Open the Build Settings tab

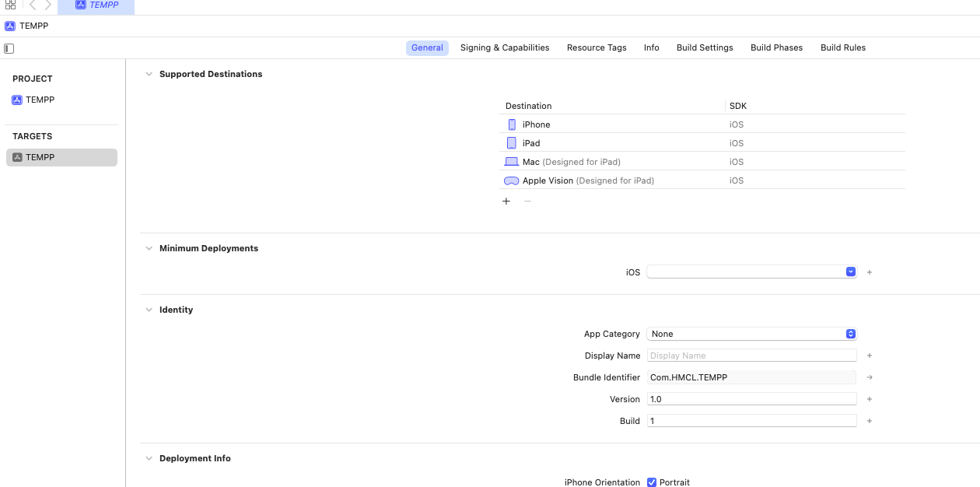pos(705,47)
